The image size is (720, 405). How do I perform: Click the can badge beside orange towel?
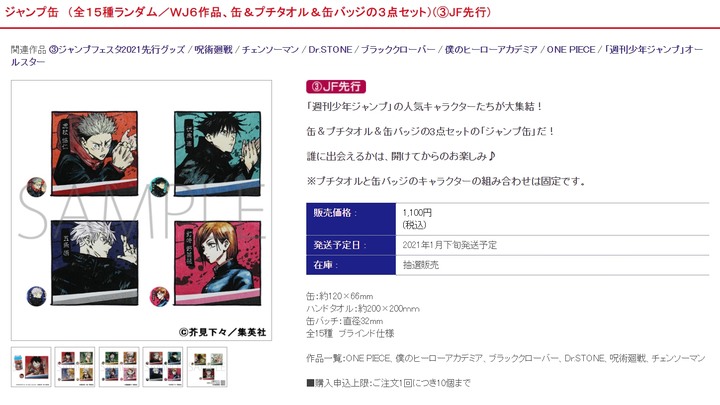(36, 187)
